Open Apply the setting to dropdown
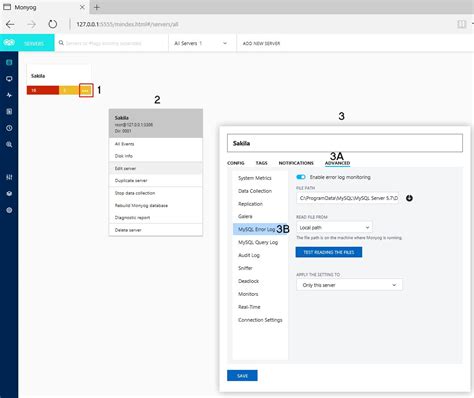Screen dimensions: 474x398 (x=349, y=285)
